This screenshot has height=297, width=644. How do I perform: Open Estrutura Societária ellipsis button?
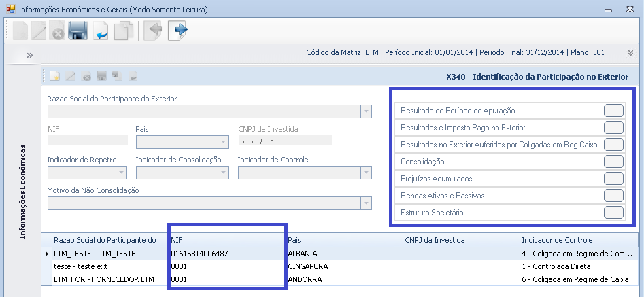point(613,213)
